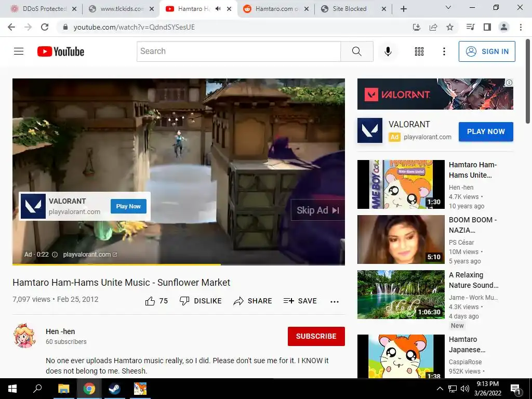
Task: Open the network icon in the system tray
Action: click(x=453, y=389)
